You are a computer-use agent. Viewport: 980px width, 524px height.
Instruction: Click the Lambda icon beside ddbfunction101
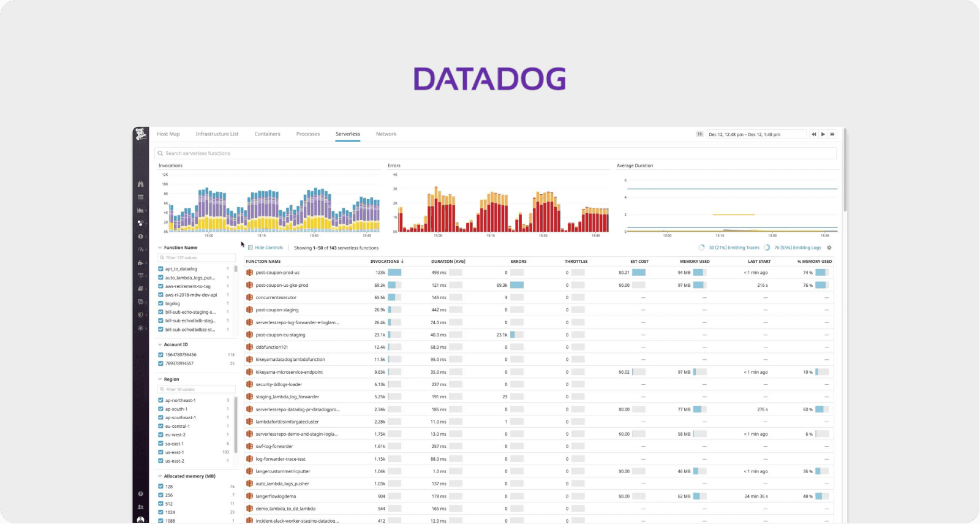[x=249, y=347]
